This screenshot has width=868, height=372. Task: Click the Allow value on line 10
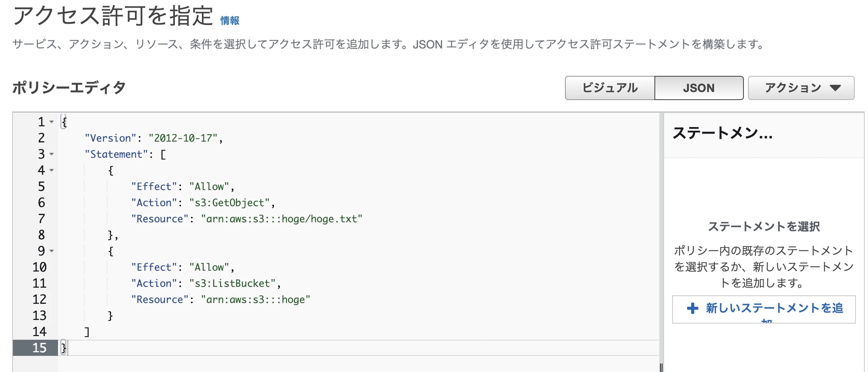click(209, 267)
